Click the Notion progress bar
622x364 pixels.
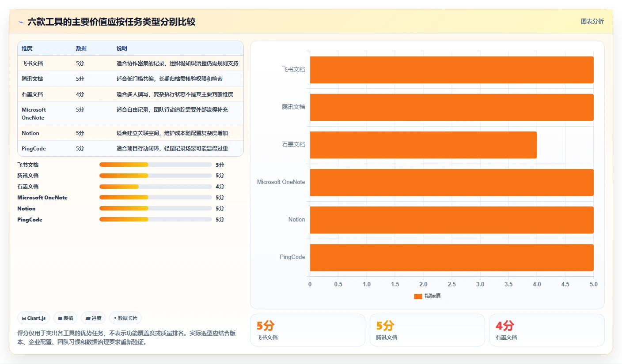point(155,209)
